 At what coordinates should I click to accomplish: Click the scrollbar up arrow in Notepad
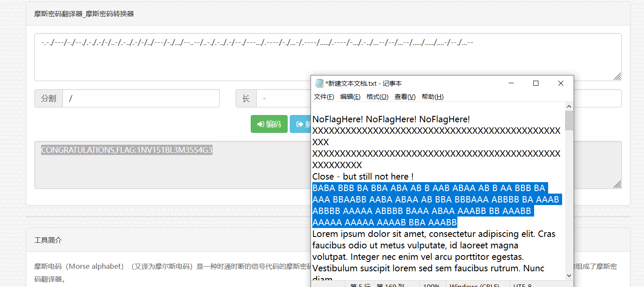pos(569,106)
